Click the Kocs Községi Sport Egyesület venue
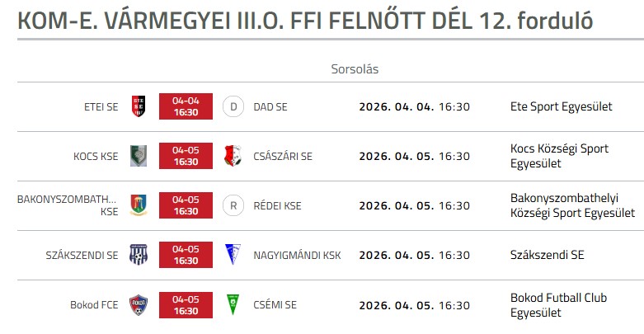 [559, 156]
